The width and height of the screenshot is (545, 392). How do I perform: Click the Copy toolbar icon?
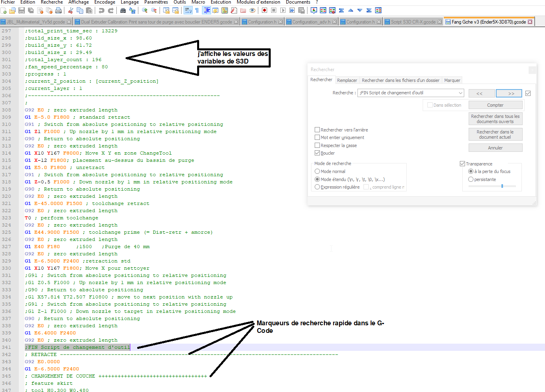click(x=80, y=10)
